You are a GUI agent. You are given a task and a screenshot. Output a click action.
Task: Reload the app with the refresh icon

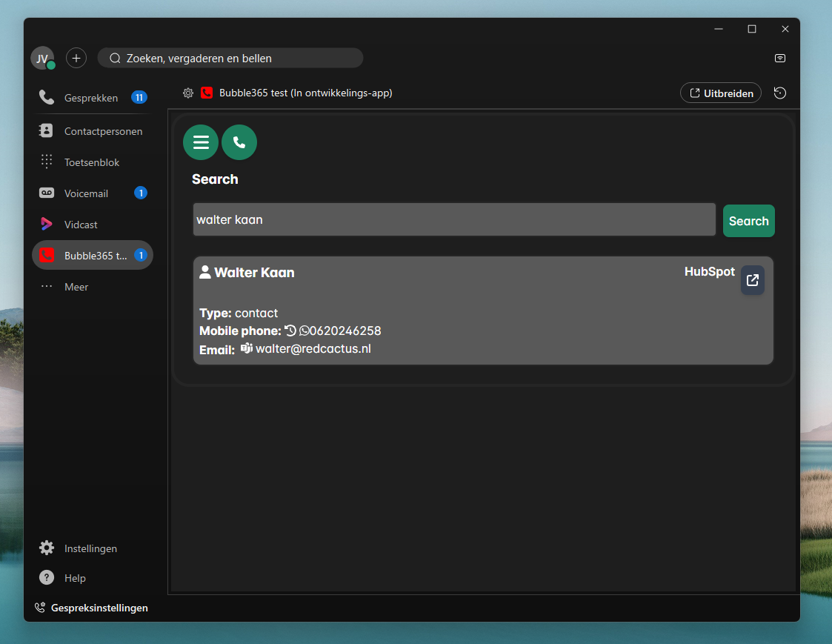pyautogui.click(x=779, y=93)
